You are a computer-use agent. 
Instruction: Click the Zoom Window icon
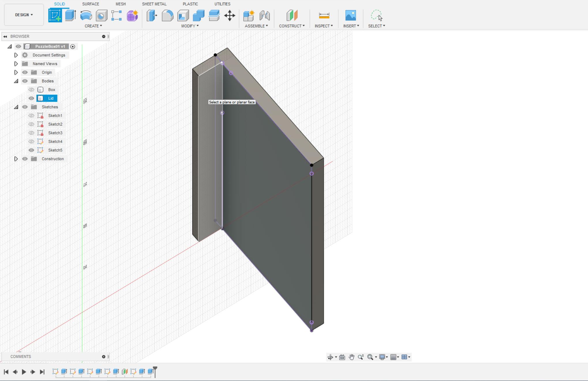pos(361,357)
